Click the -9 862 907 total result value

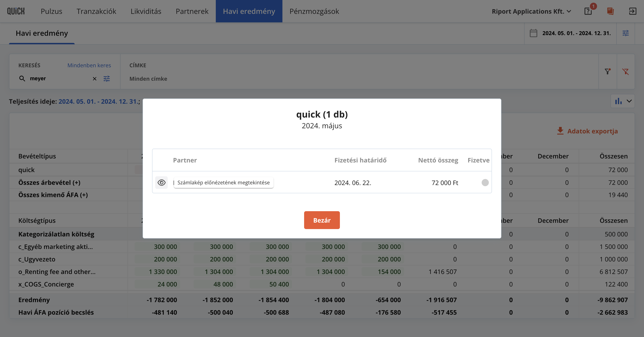click(x=612, y=300)
